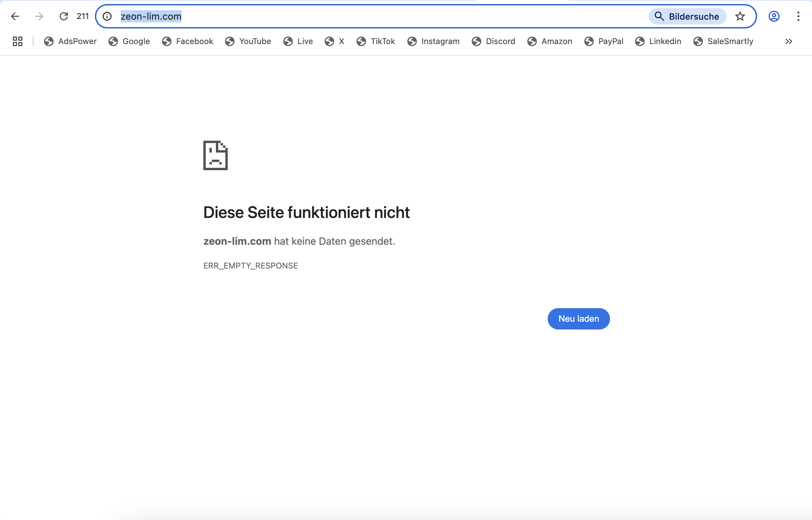Open the SaleSmartly bookmark
812x520 pixels.
[x=723, y=41]
